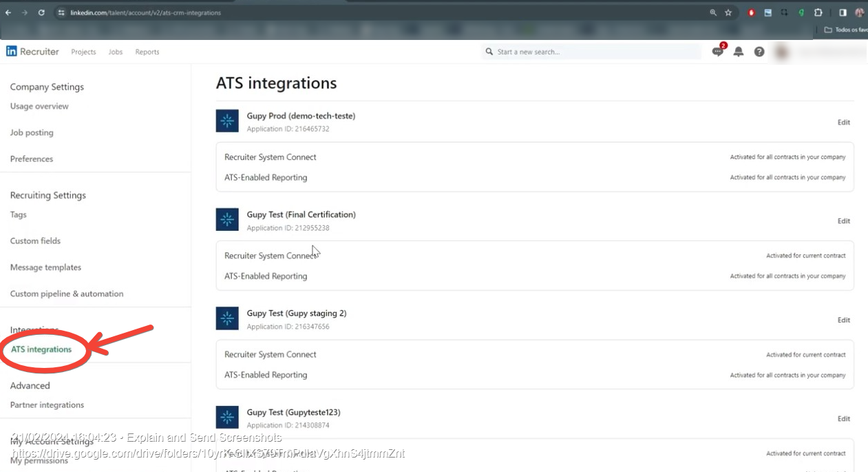Click the Gupy Test (Final Certification) app logo
This screenshot has height=472, width=868.
click(x=227, y=220)
